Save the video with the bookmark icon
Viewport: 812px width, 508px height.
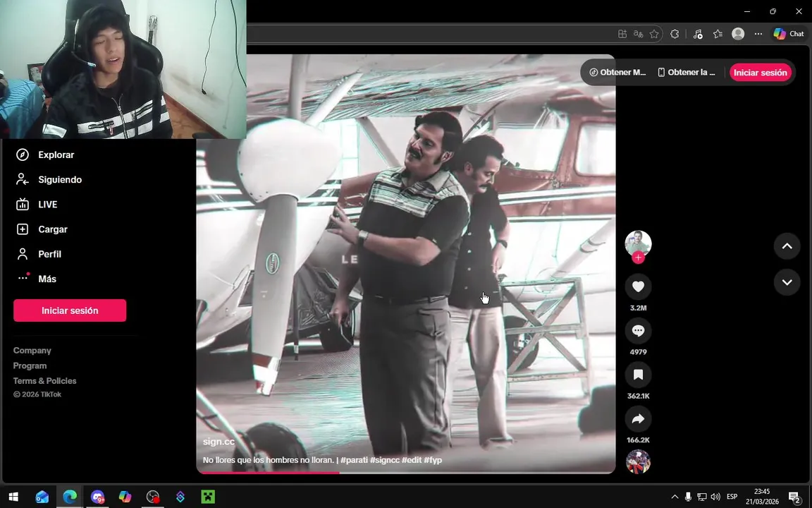point(638,375)
